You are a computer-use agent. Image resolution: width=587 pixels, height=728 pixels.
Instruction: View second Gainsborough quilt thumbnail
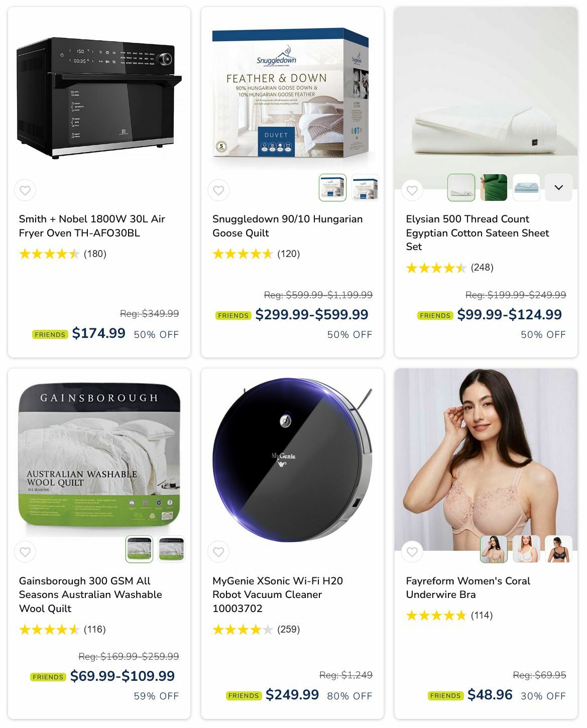coord(171,549)
